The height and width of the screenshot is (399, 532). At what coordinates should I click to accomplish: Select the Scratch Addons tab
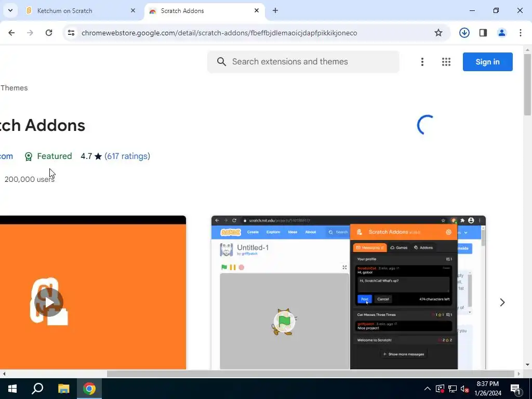click(x=205, y=11)
